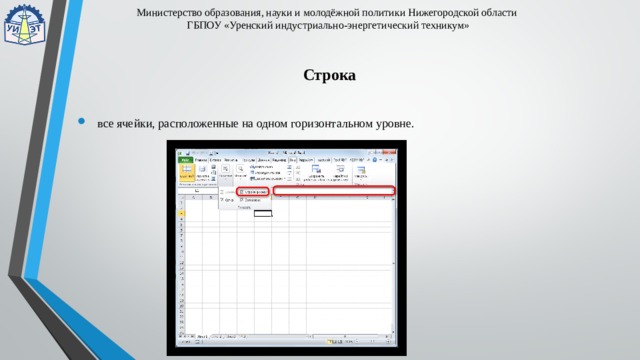Image resolution: width=640 pixels, height=360 pixels.
Task: Click the Excel screenshot image on the slide
Action: 287,248
